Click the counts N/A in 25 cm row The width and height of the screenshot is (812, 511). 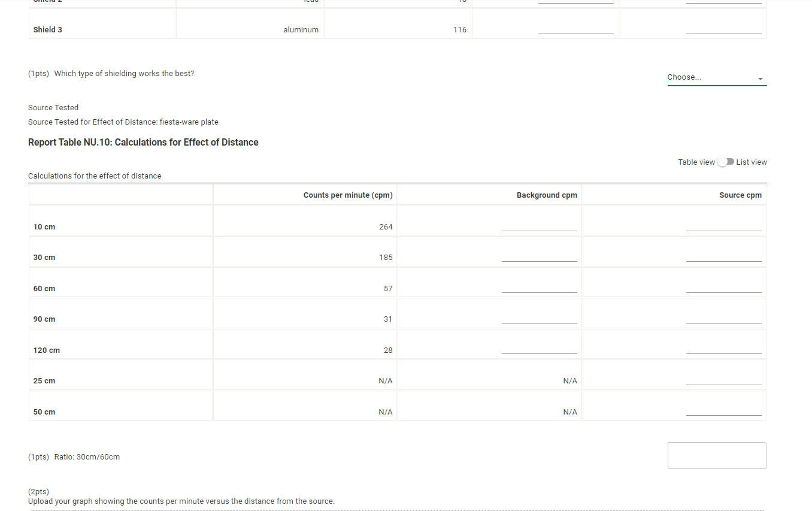pyautogui.click(x=386, y=381)
